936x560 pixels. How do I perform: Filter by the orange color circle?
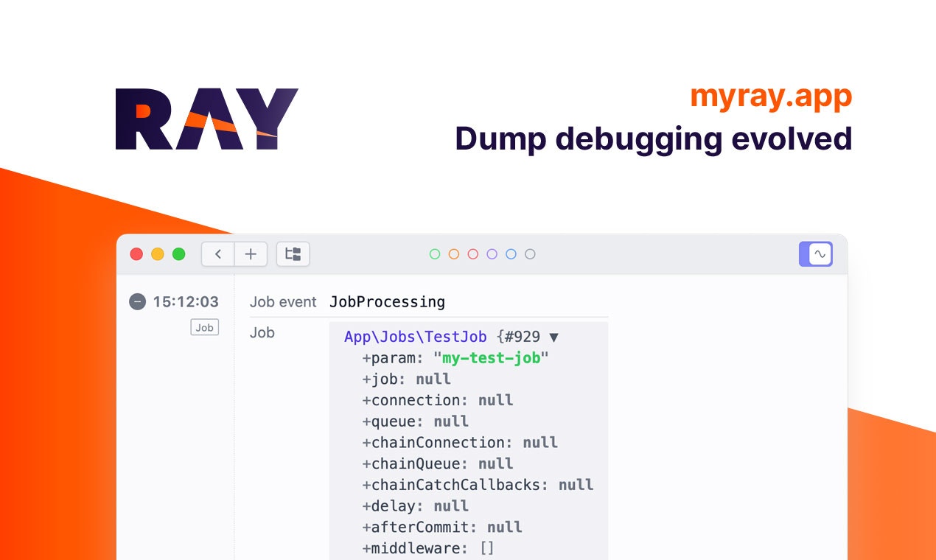tap(454, 254)
